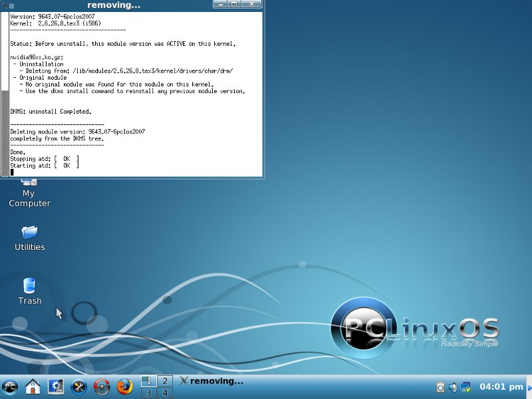Switch to virtual desktop 4
The width and height of the screenshot is (532, 399).
click(x=164, y=393)
